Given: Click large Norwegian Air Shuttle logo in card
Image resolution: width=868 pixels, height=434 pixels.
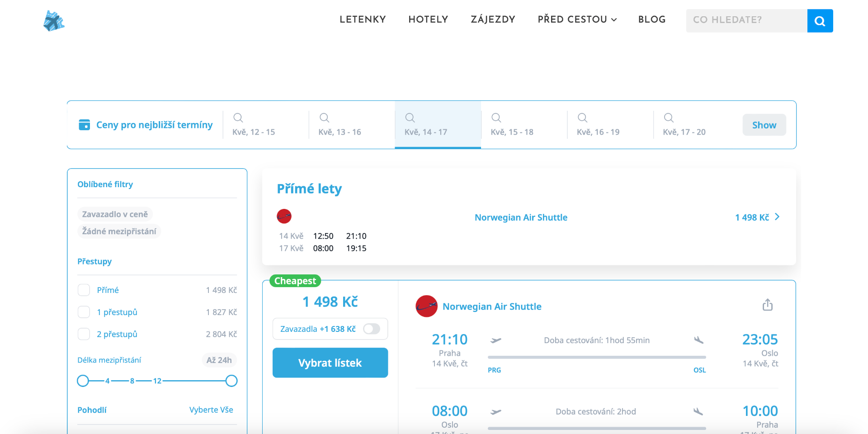Looking at the screenshot, I should [426, 307].
